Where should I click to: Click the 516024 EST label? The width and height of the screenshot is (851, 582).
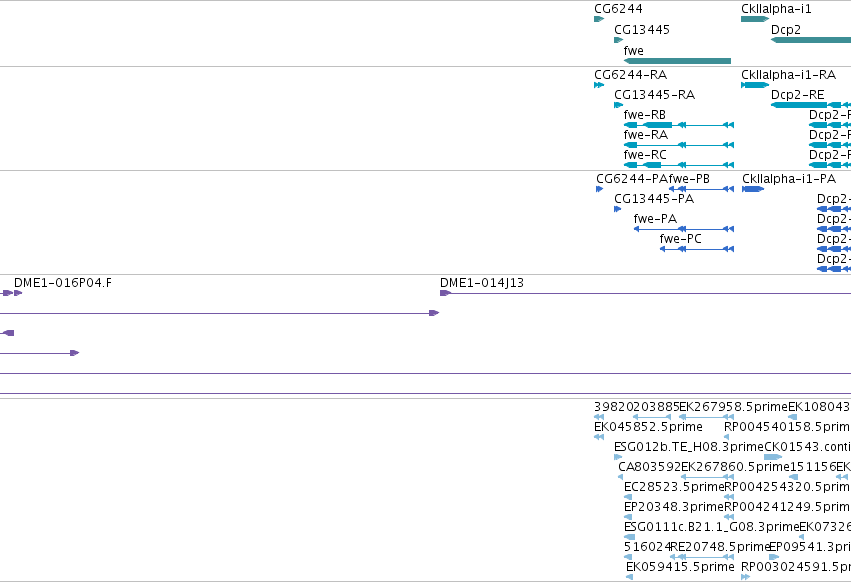[647, 547]
